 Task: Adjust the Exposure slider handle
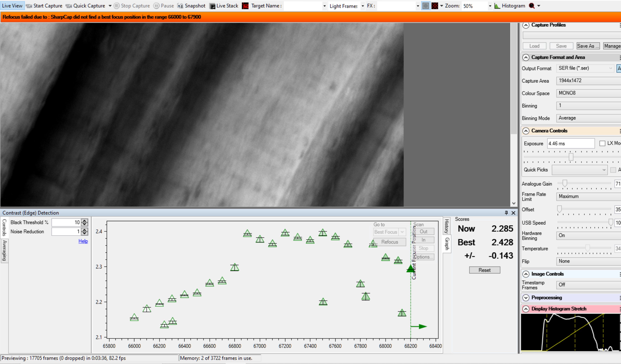click(x=571, y=157)
